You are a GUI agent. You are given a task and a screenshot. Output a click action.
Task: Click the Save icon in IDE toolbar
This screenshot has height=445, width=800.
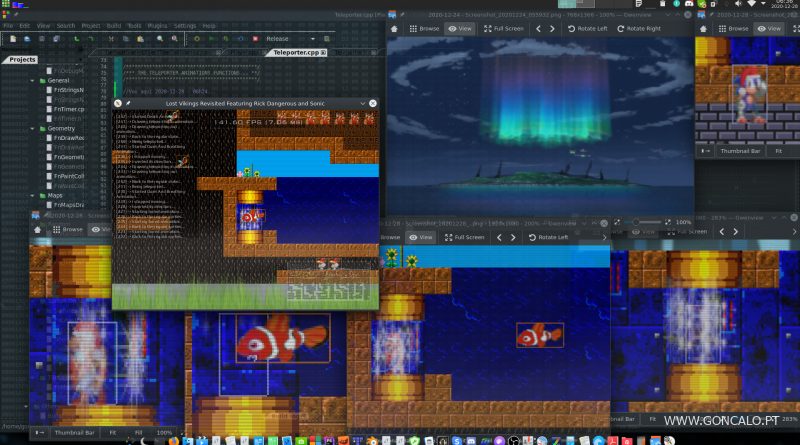pos(42,39)
